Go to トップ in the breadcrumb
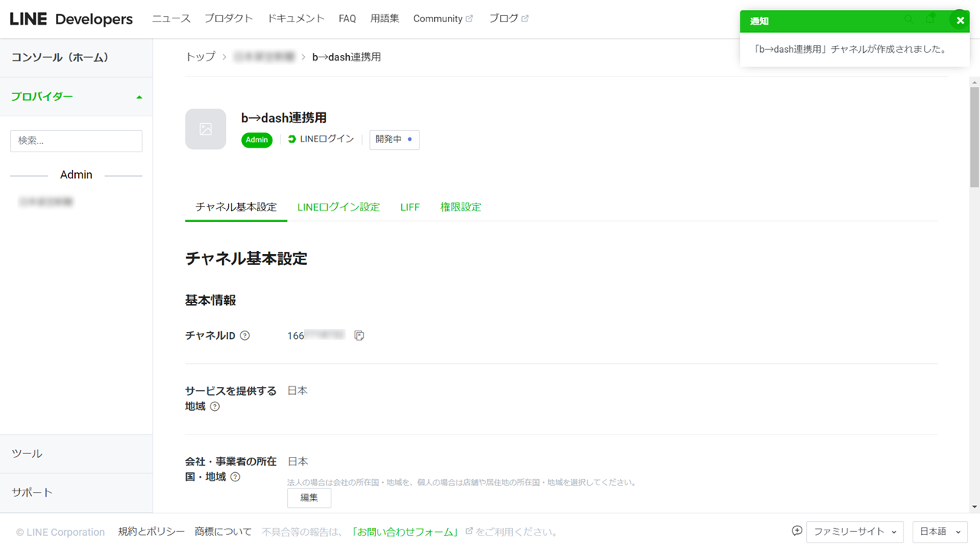Screen dimensions: 980x551 (x=201, y=57)
